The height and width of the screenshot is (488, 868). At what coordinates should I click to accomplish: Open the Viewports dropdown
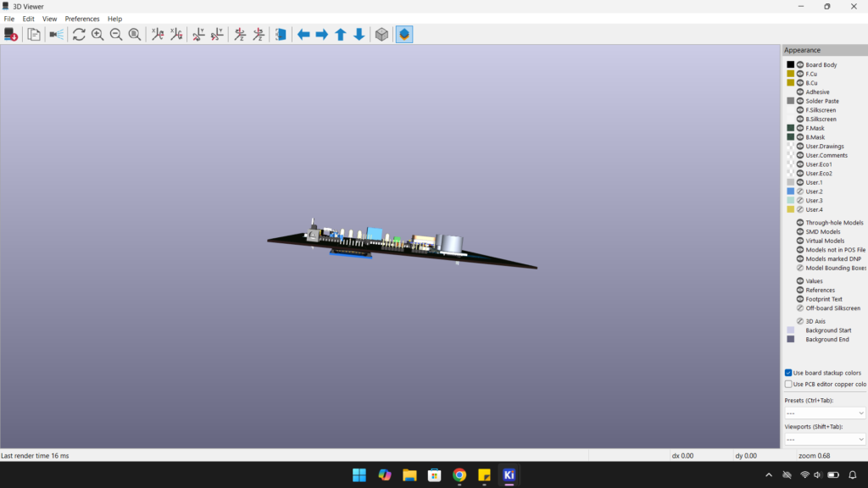click(x=824, y=440)
